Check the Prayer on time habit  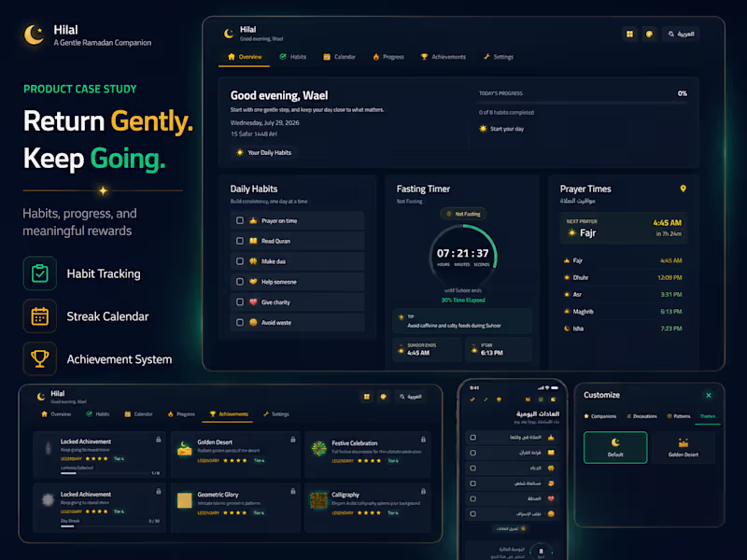[x=240, y=220]
